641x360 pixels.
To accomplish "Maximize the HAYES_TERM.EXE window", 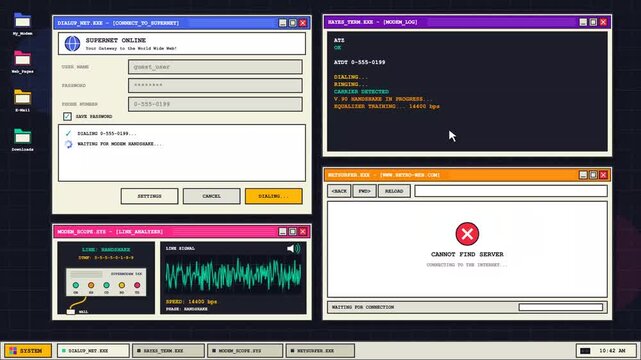I will point(593,22).
